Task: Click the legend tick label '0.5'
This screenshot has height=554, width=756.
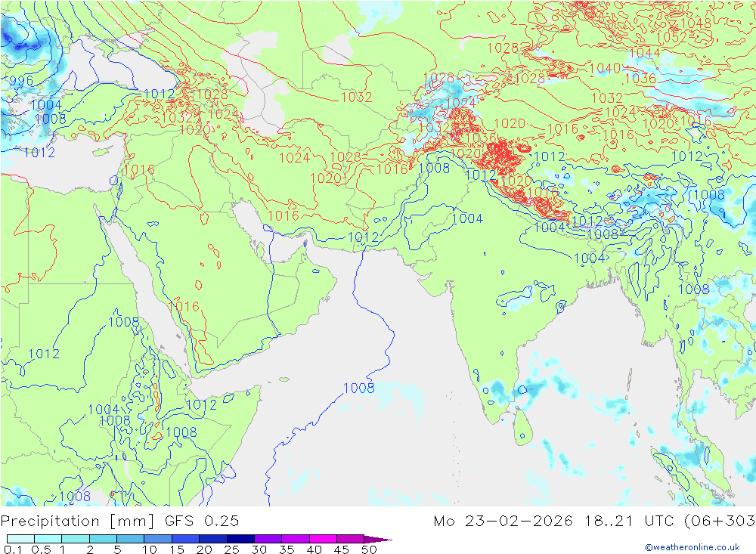Action: 41,549
